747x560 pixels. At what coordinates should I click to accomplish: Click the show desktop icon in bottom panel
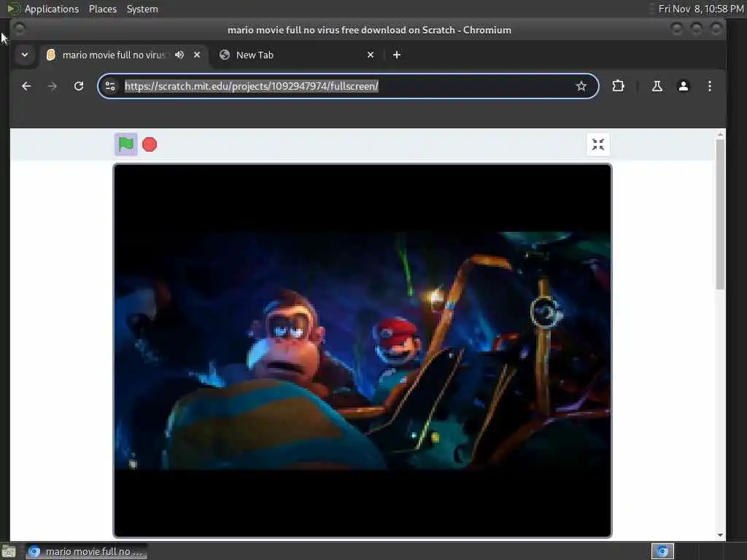click(9, 552)
